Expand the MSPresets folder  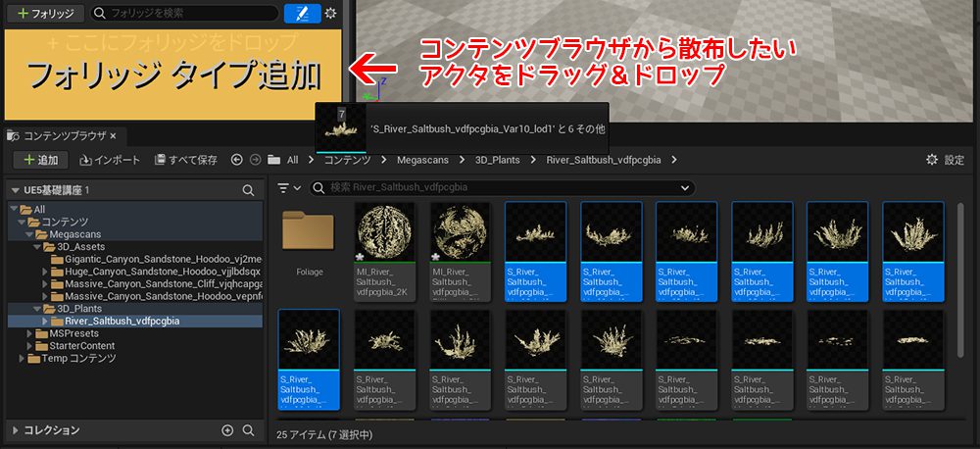(x=29, y=333)
